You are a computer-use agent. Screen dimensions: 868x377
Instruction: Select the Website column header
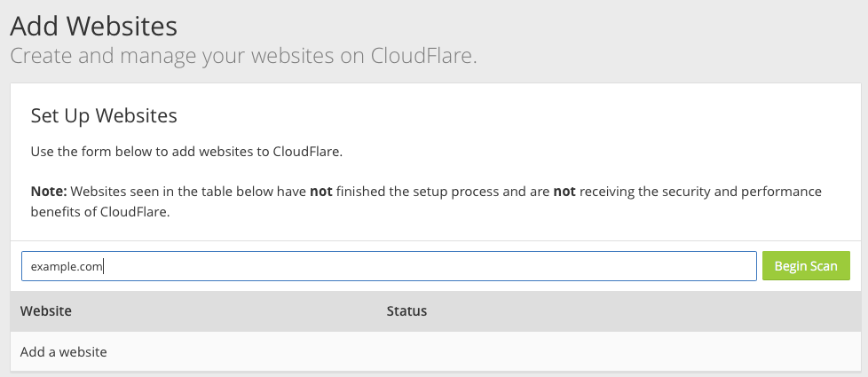(46, 311)
